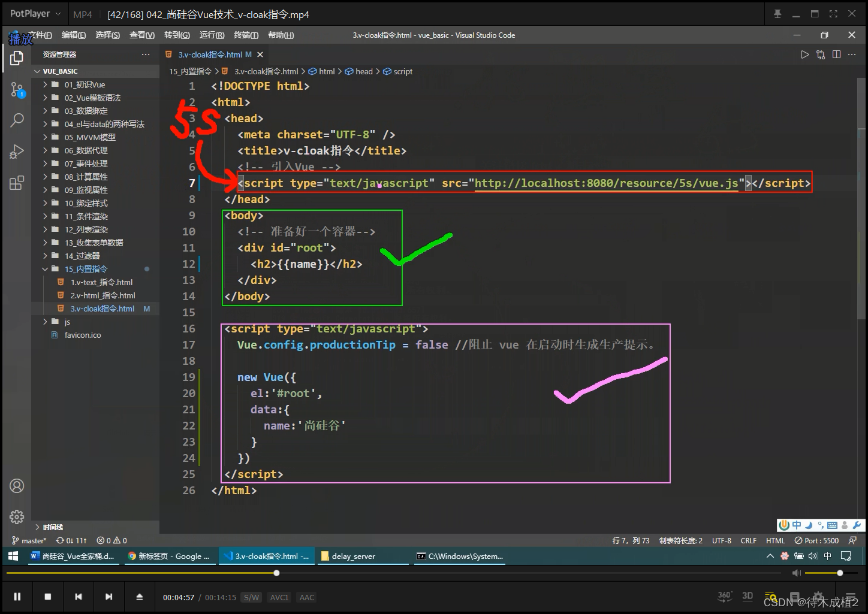Open Source Control view in activity bar
Viewport: 868px width, 614px height.
pyautogui.click(x=17, y=90)
